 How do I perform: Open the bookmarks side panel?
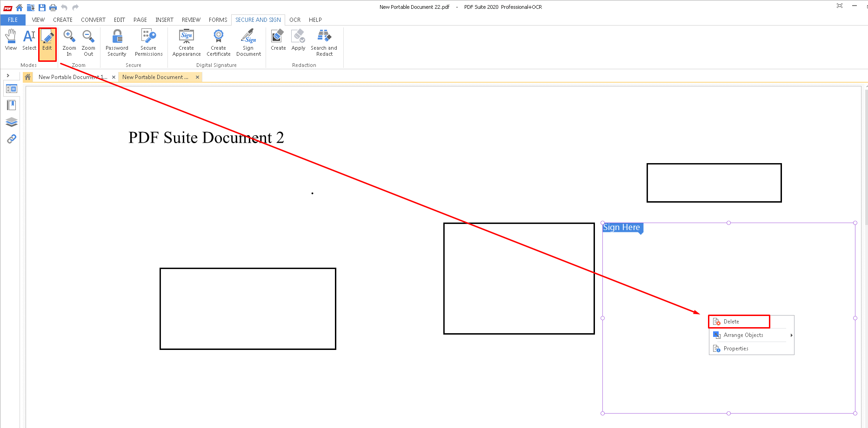[12, 105]
